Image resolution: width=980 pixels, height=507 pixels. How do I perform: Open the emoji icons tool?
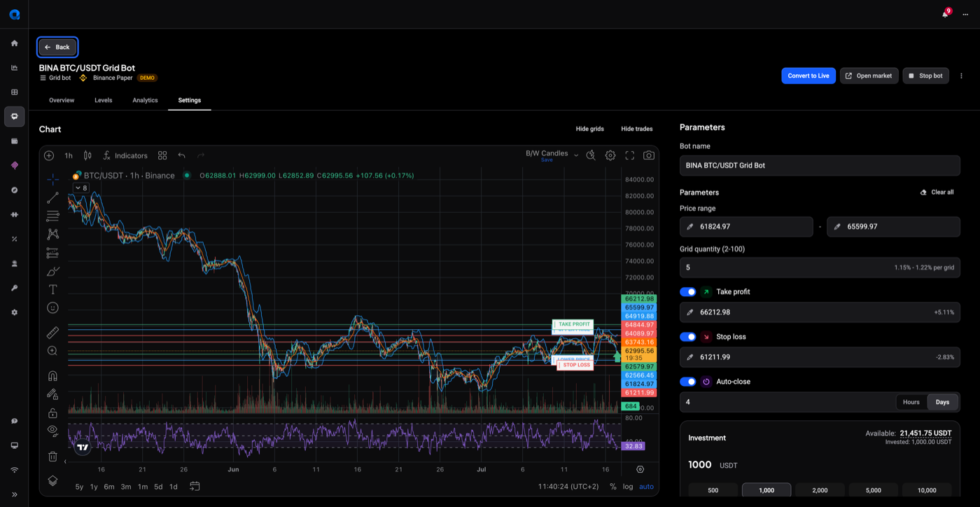52,308
